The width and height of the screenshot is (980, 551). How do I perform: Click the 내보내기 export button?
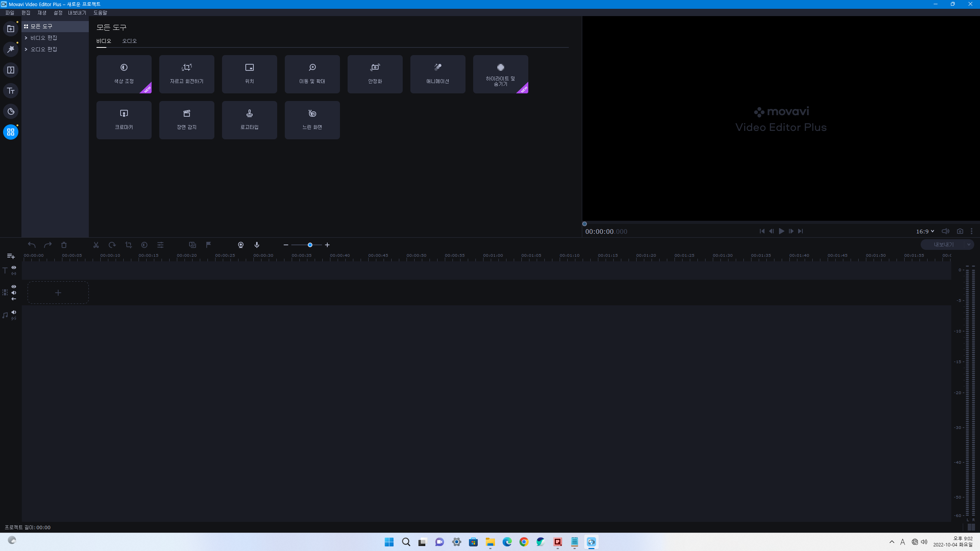pos(943,245)
